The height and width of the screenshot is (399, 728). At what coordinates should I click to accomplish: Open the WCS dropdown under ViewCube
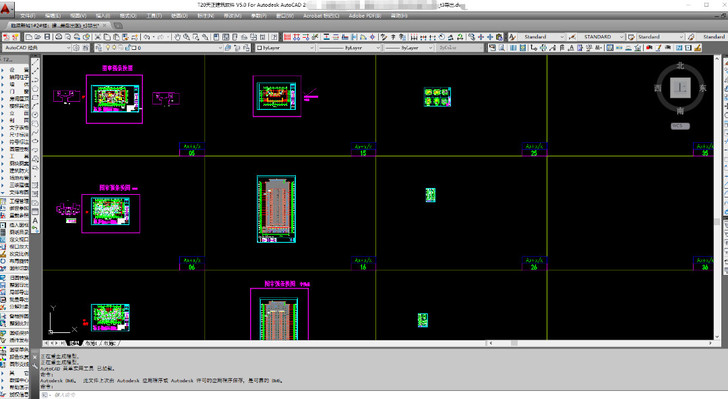coord(680,126)
